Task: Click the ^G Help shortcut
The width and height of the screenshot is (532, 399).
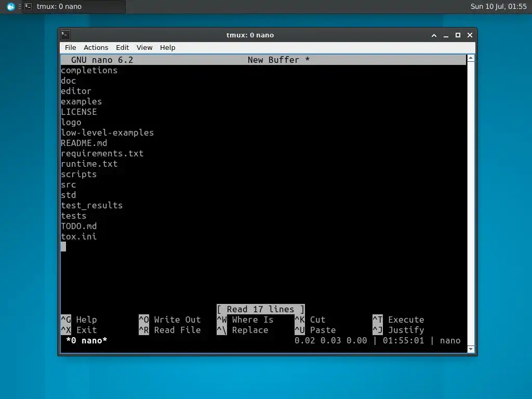Action: pos(79,320)
